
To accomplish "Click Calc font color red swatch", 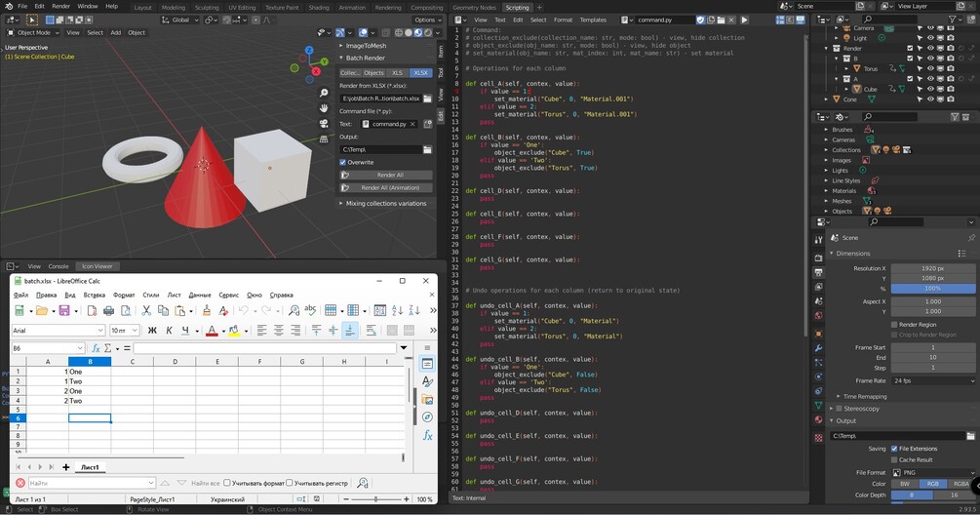I will pos(212,330).
